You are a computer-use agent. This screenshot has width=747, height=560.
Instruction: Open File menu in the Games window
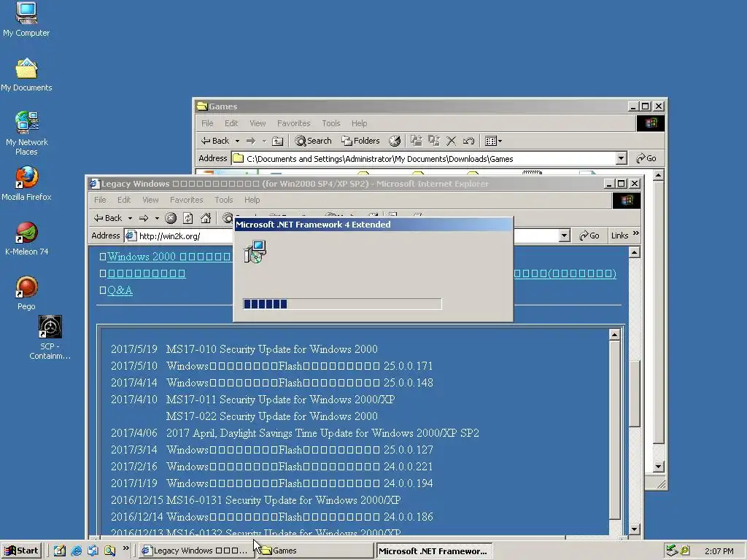[207, 123]
